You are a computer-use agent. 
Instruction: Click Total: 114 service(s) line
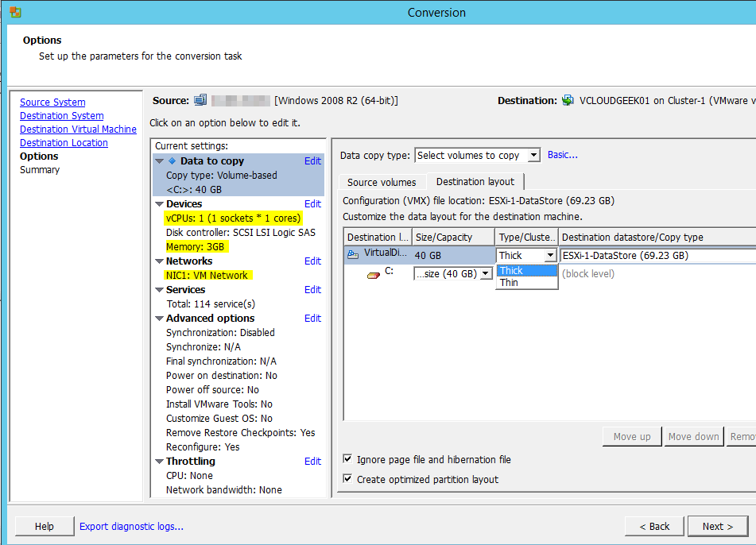pos(211,304)
